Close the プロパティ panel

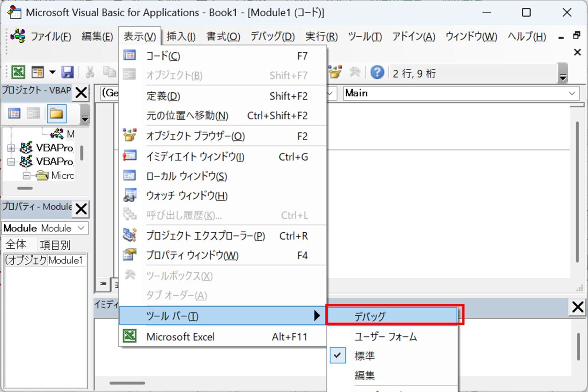point(81,209)
